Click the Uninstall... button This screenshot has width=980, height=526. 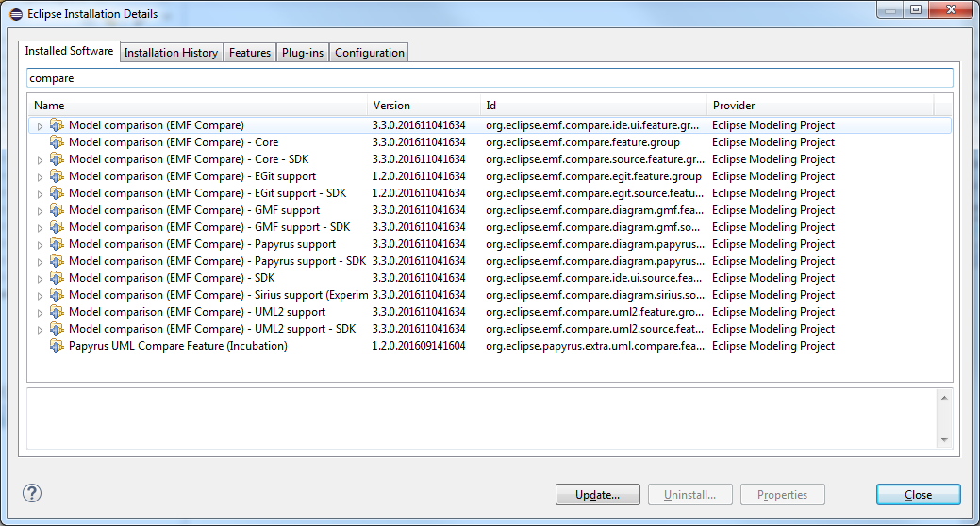690,494
